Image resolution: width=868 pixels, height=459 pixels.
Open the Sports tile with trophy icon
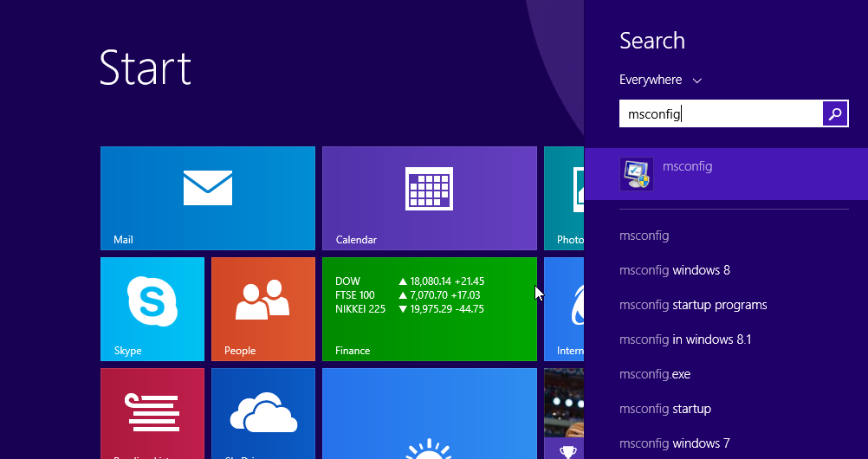pos(564,414)
